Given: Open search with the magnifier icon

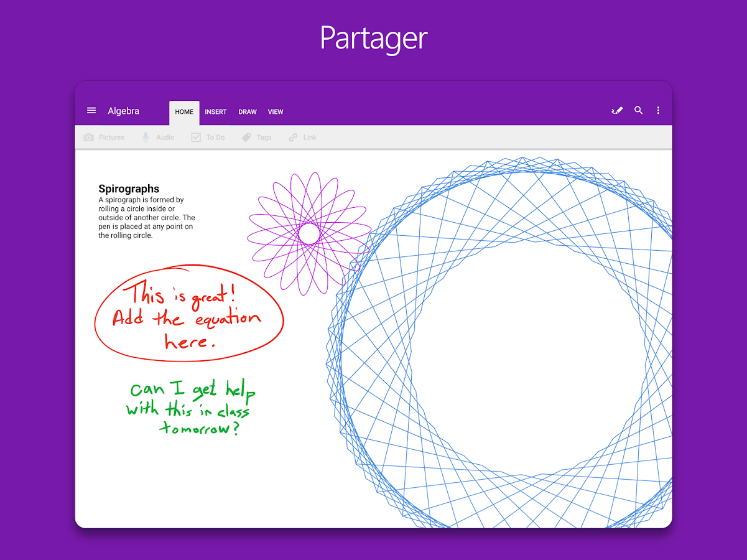Looking at the screenshot, I should tap(638, 110).
